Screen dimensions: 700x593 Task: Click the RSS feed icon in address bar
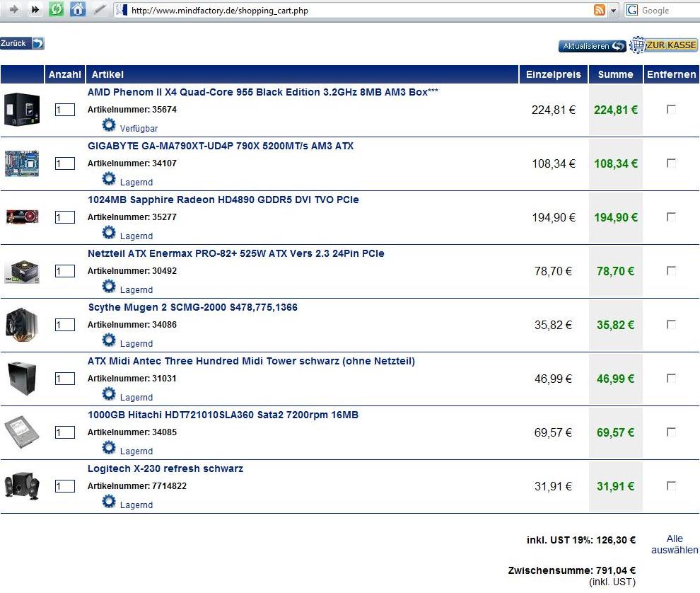600,10
